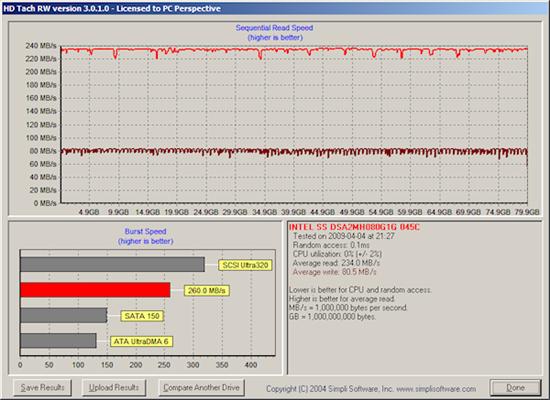Click the Average write 80.5 MB/s text
The image size is (550, 400).
334,272
